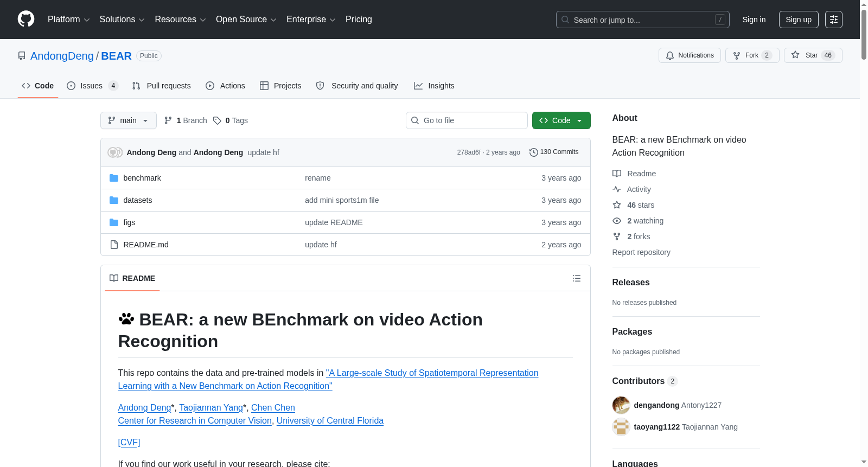Screen dimensions: 868x467
Task: Click the repository icon before AndongDeng
Action: (22, 56)
